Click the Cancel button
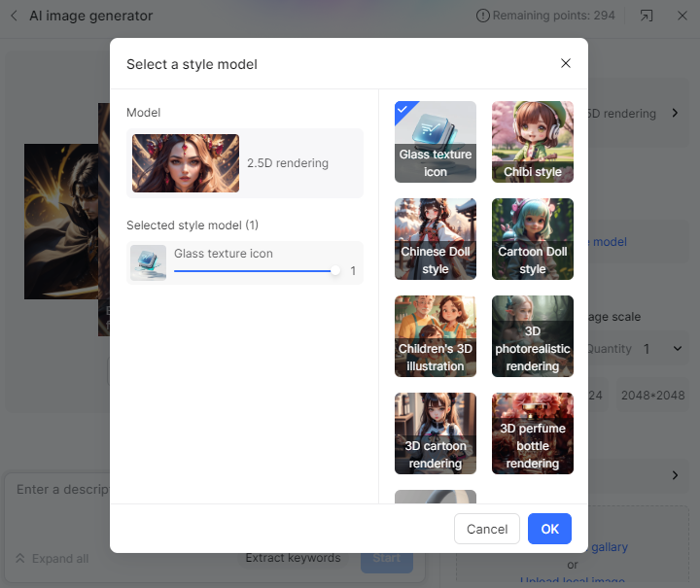This screenshot has height=588, width=700. (487, 529)
